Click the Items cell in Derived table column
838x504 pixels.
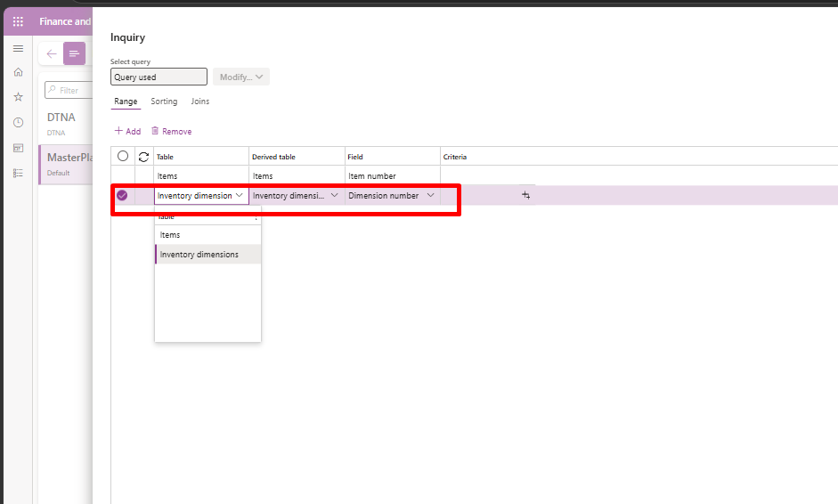[x=297, y=175]
